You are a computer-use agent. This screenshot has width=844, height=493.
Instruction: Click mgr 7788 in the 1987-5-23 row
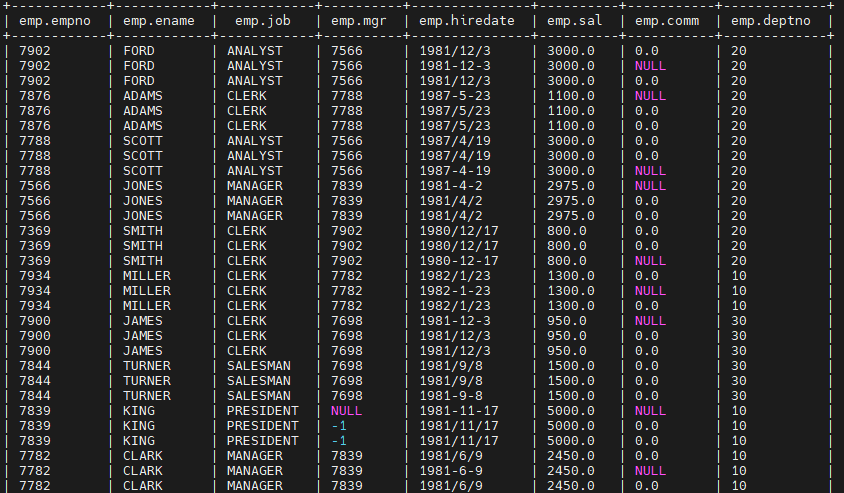point(347,96)
